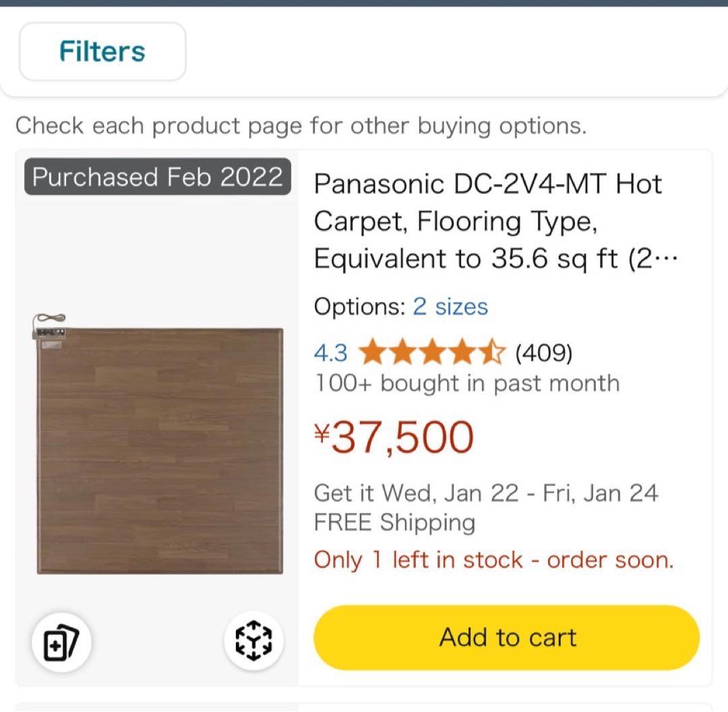
Task: Tap the half-filled fifth star icon
Action: point(491,352)
